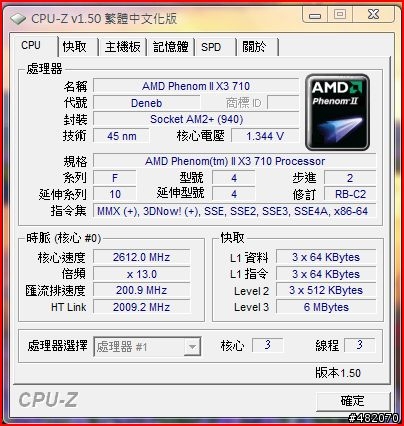Close the CPU-Z window
The image size is (404, 426).
374,15
